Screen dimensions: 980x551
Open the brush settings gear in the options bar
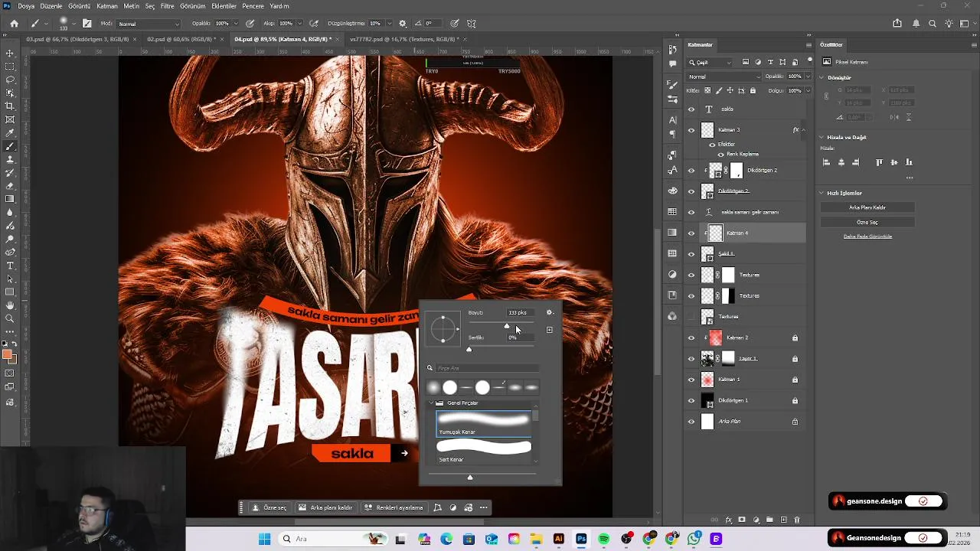(403, 24)
